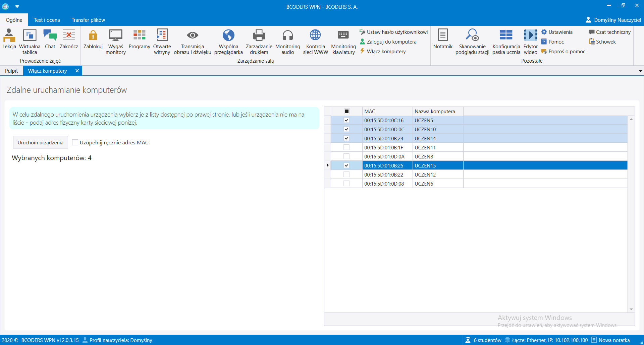Click the Zakończ end-lesson icon
Screen dimensions: 644x345
[69, 39]
